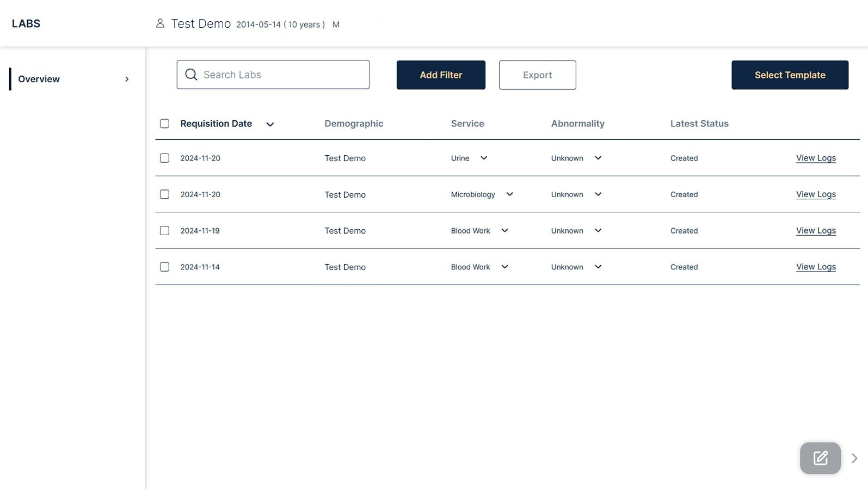Click Test Demo in the Urine row

point(345,158)
